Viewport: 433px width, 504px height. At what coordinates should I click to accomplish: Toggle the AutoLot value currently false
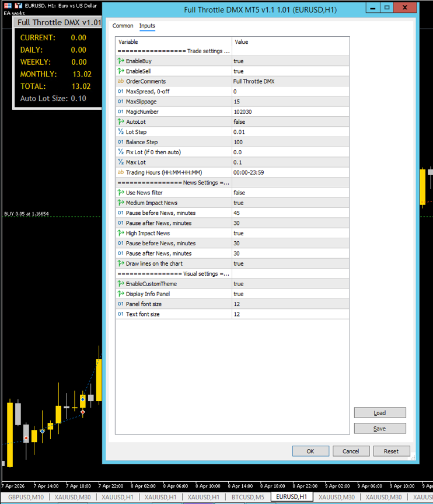coord(290,122)
